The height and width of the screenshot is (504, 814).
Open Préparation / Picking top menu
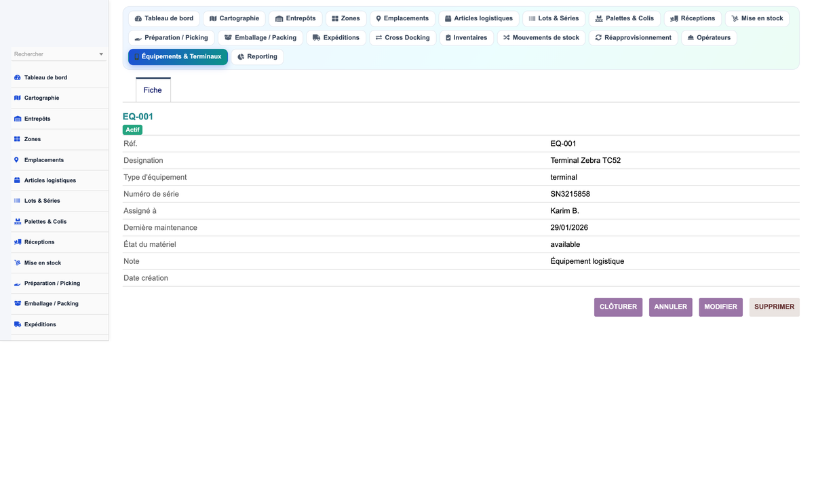click(172, 37)
